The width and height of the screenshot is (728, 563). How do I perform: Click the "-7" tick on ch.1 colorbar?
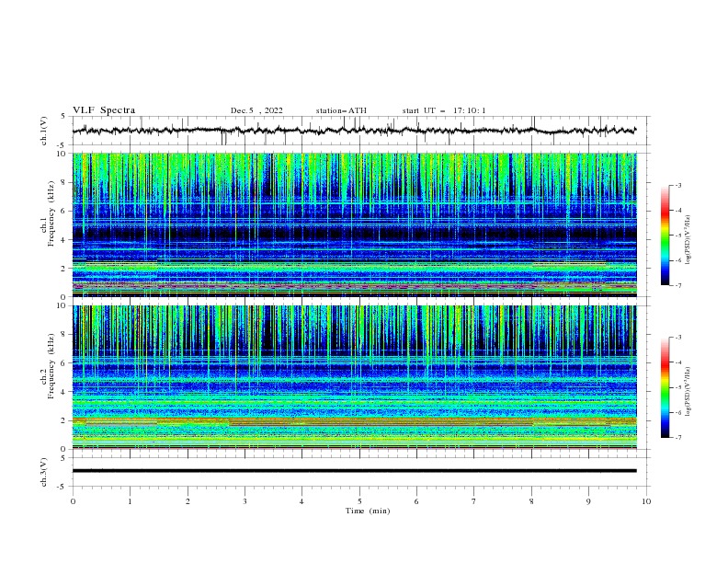click(x=677, y=285)
